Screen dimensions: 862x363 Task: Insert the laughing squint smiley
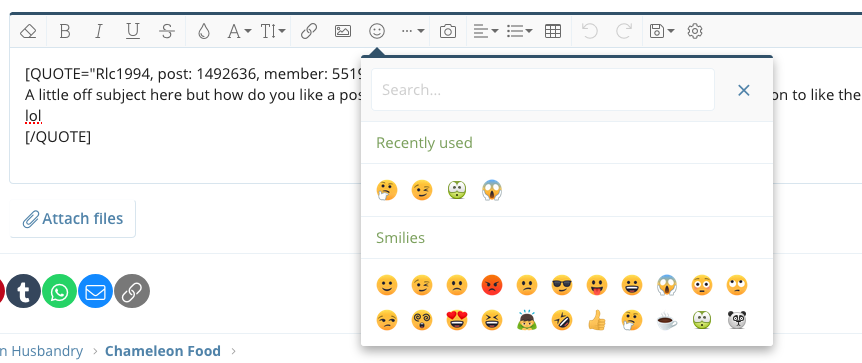(491, 320)
